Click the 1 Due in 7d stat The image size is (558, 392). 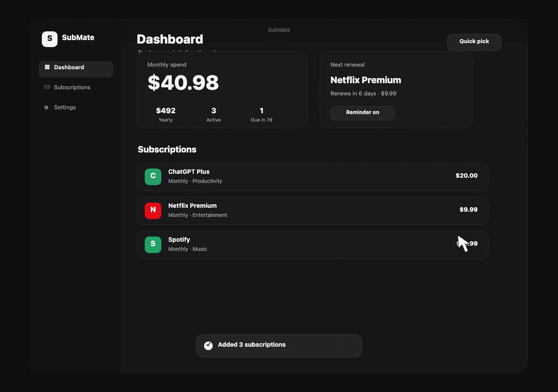[x=262, y=114]
